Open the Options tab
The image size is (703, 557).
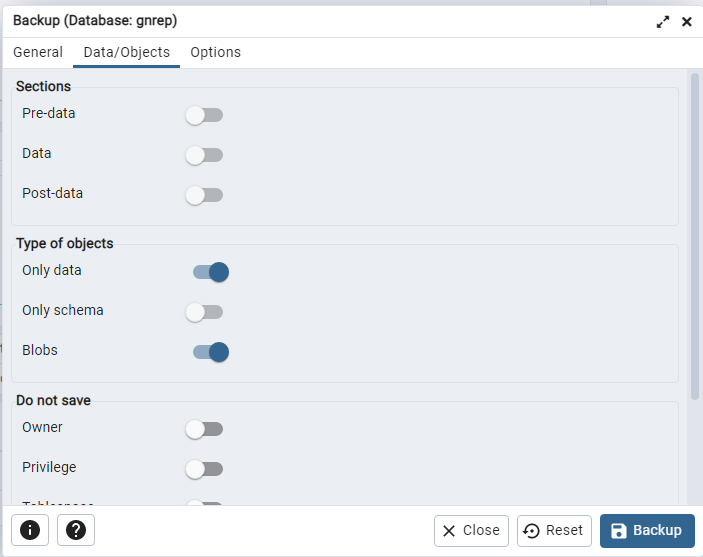click(215, 52)
